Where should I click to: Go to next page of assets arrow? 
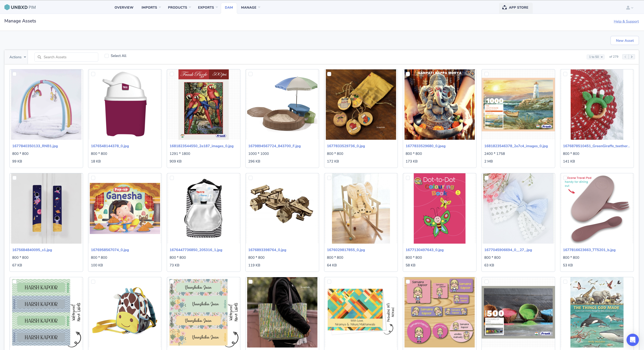click(x=632, y=57)
